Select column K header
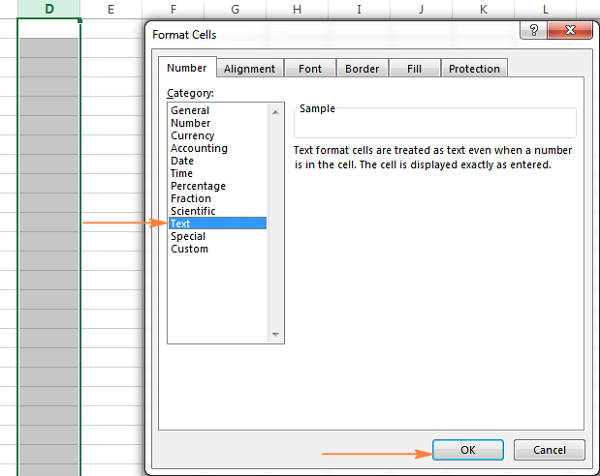Viewport: 600px width, 476px height. tap(484, 9)
